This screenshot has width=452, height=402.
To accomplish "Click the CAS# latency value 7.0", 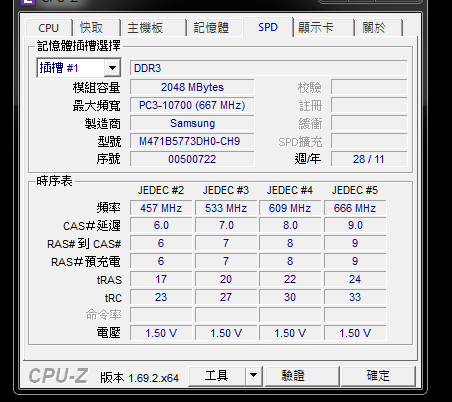I will [x=226, y=225].
